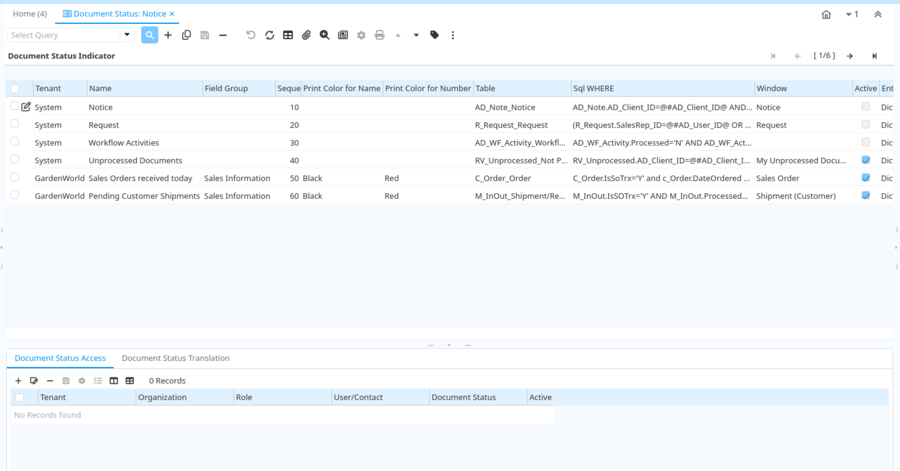
Task: Refresh the Document Status data
Action: (x=269, y=35)
